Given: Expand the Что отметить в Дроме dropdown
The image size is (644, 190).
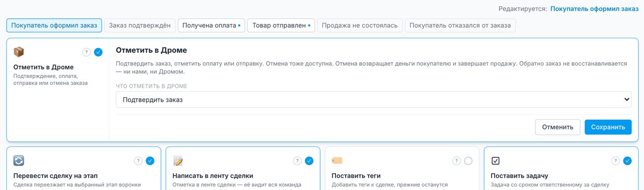Looking at the screenshot, I should click(x=374, y=100).
